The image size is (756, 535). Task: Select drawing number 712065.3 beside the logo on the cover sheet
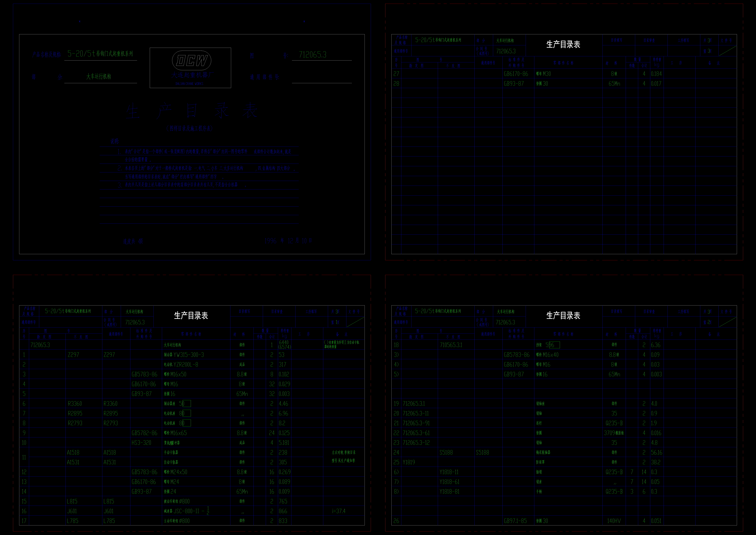(x=312, y=55)
